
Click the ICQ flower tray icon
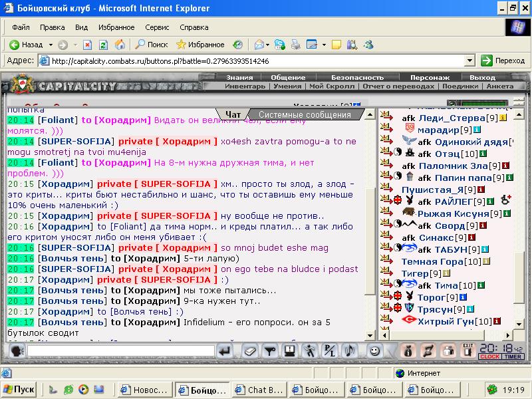tap(491, 390)
